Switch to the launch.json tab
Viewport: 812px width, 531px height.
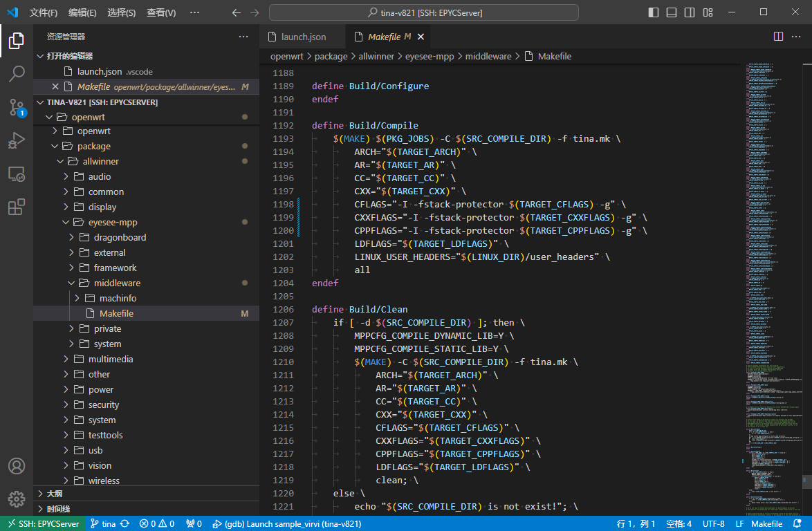click(x=303, y=37)
